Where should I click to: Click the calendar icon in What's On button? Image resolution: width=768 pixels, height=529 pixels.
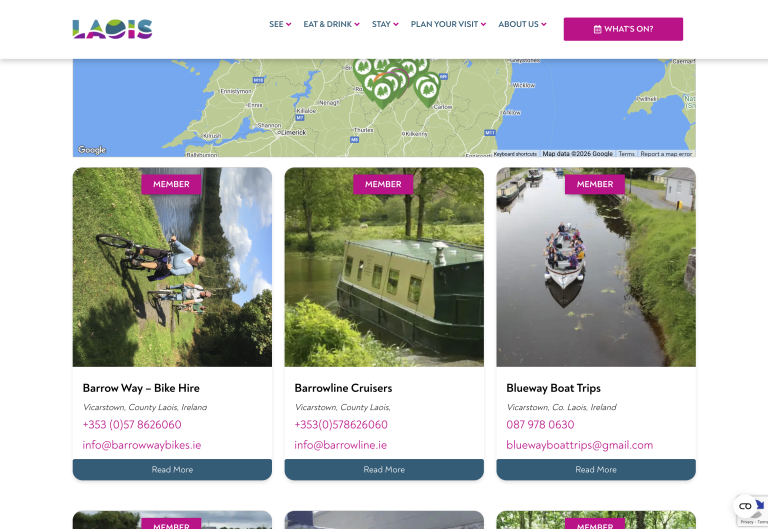click(x=598, y=29)
